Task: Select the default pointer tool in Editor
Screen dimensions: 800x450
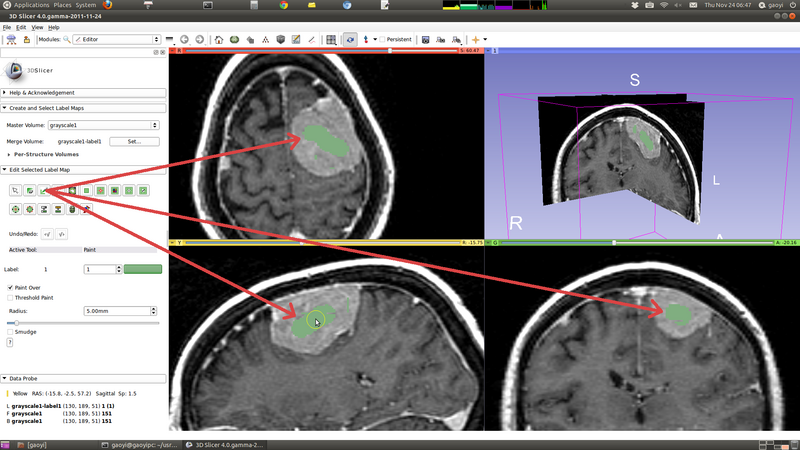Action: [15, 190]
